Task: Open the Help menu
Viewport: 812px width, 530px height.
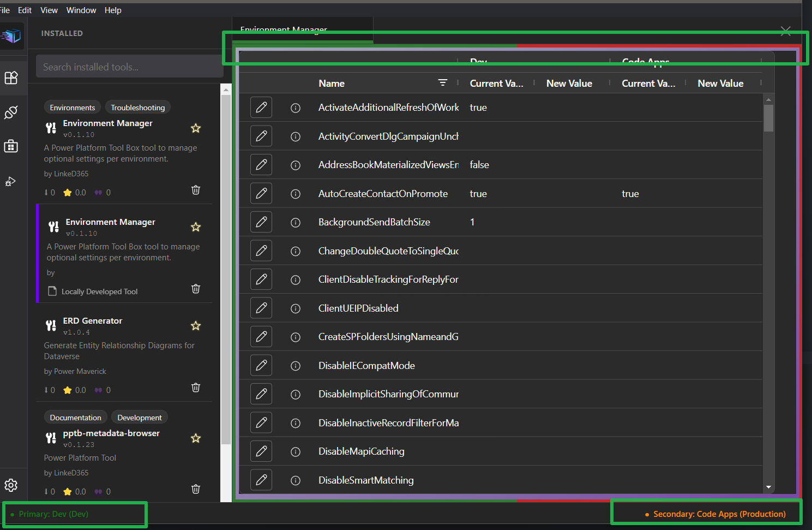Action: tap(113, 10)
